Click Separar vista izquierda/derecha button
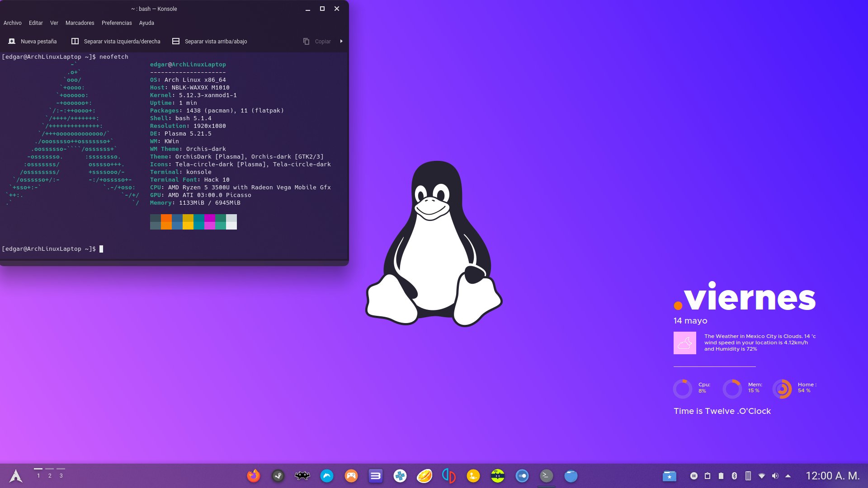Image resolution: width=868 pixels, height=488 pixels. tap(116, 41)
